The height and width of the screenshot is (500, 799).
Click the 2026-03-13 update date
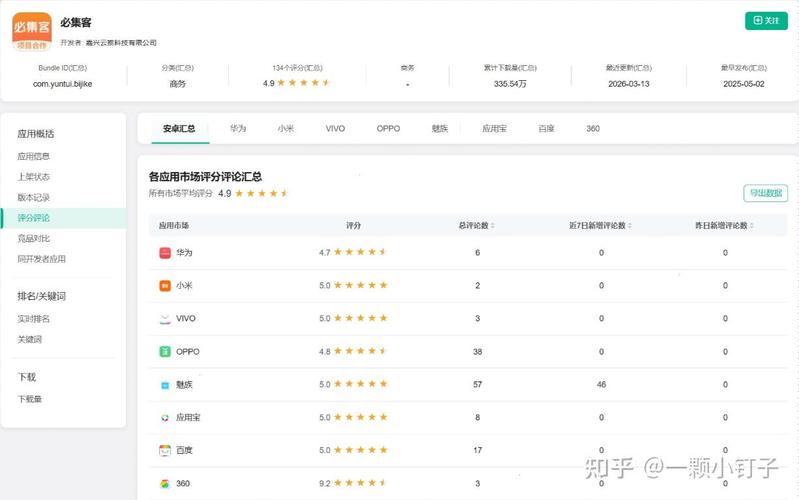point(629,84)
